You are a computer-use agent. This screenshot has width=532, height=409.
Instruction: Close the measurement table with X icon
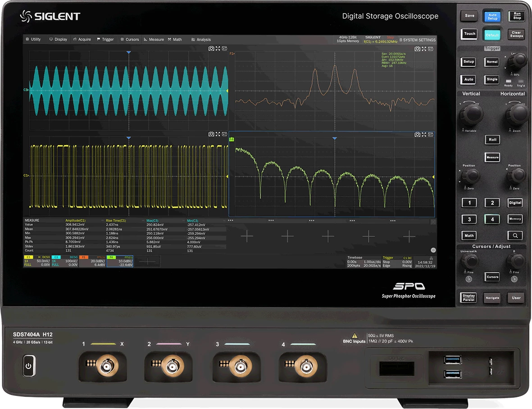433,221
